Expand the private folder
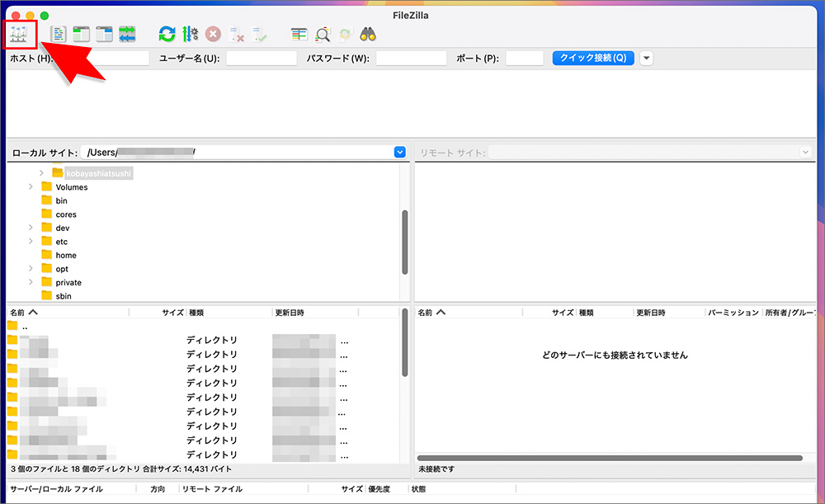This screenshot has width=825, height=504. coord(31,282)
